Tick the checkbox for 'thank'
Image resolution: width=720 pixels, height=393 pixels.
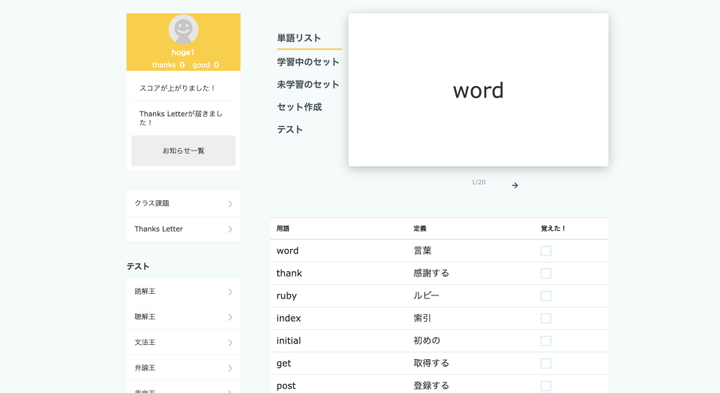coord(546,273)
